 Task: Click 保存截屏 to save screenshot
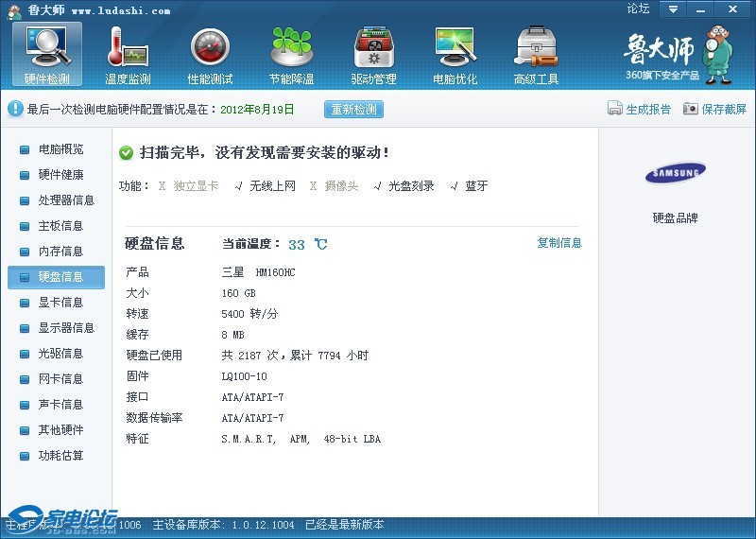(714, 109)
